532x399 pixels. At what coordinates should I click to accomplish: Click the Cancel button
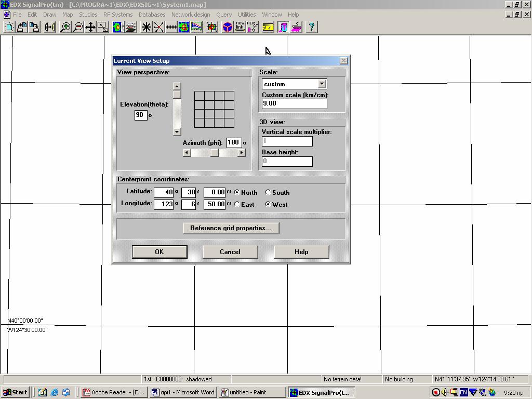[x=230, y=252]
